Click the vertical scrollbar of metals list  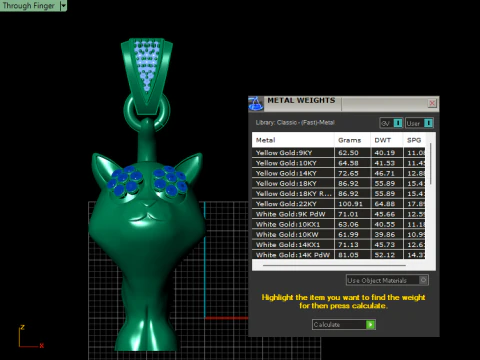pyautogui.click(x=430, y=163)
